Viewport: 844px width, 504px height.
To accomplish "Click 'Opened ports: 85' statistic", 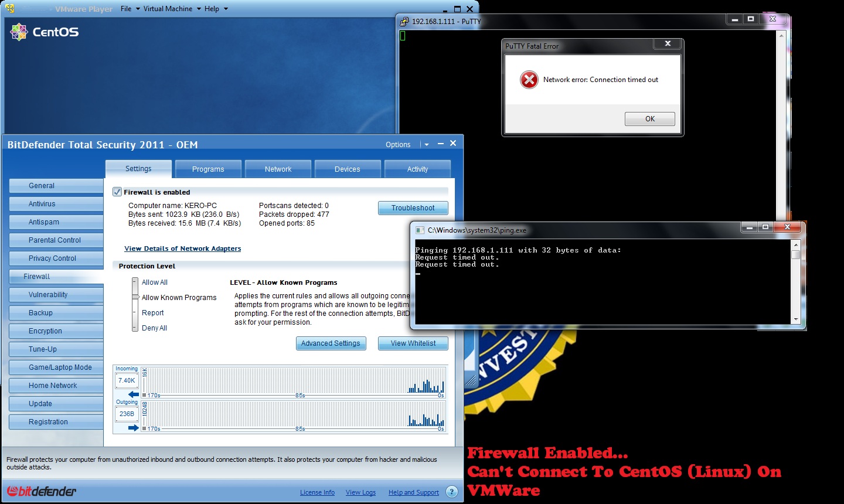I will pyautogui.click(x=287, y=223).
